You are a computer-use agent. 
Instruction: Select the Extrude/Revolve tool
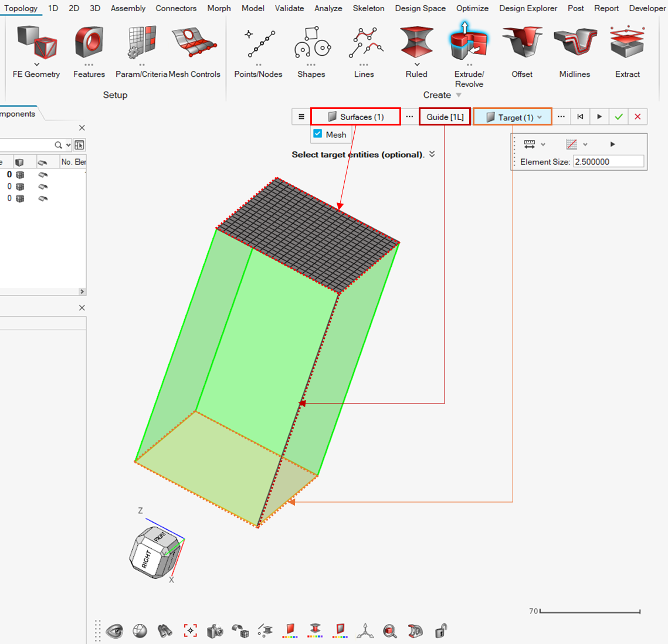coord(469,55)
